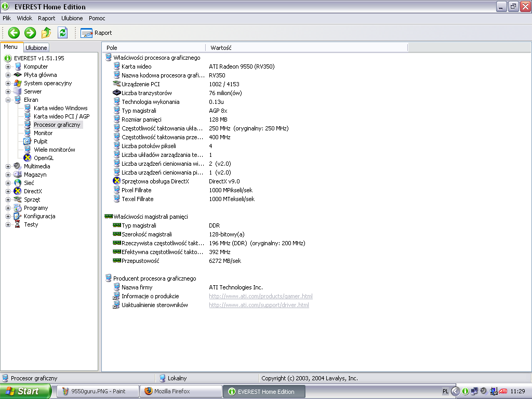Viewport: 532px width, 399px height.
Task: Click the Pixel Fillrate row label
Action: point(137,190)
